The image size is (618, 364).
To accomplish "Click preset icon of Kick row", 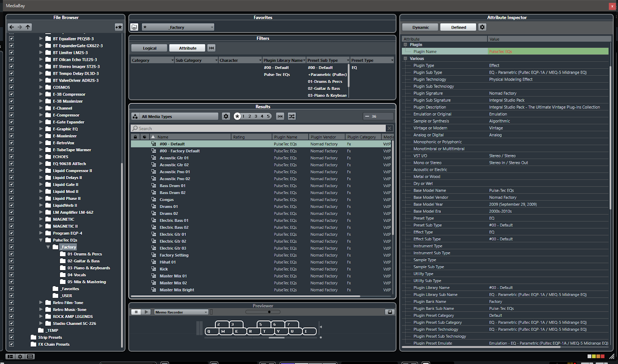I will click(x=153, y=269).
